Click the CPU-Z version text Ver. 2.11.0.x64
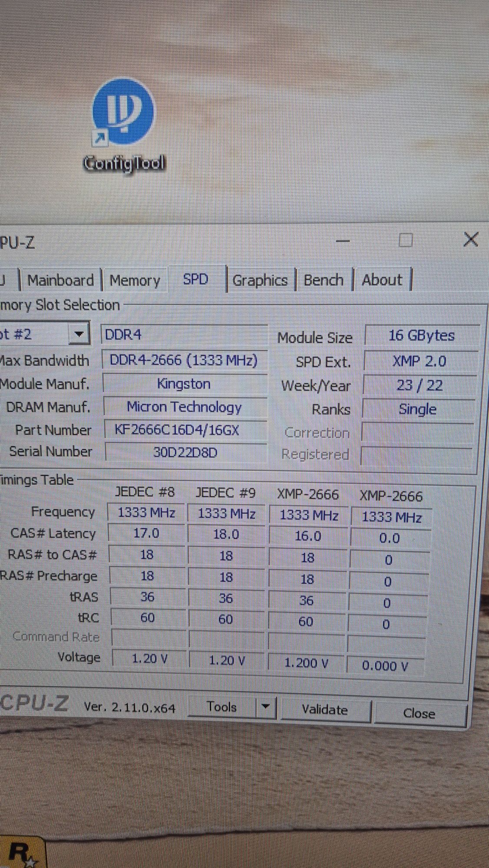This screenshot has width=489, height=868. point(129,707)
